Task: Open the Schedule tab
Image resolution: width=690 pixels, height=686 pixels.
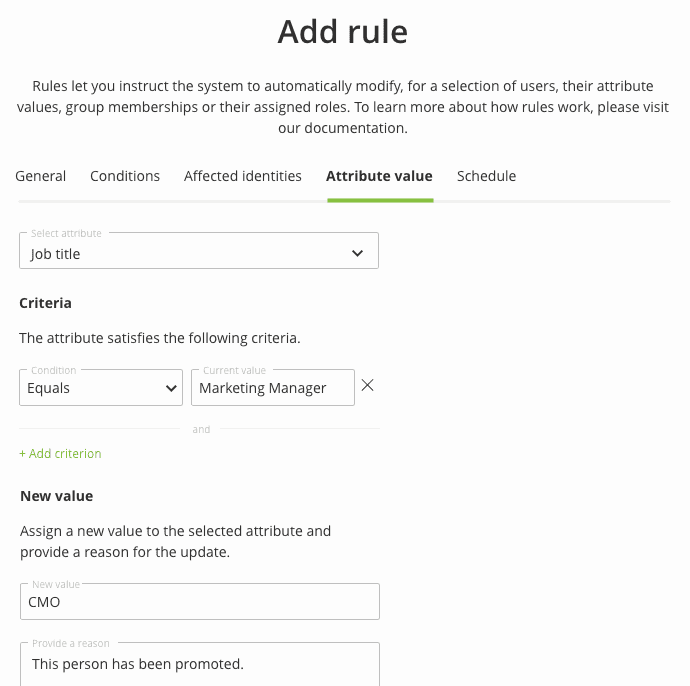Action: (486, 176)
